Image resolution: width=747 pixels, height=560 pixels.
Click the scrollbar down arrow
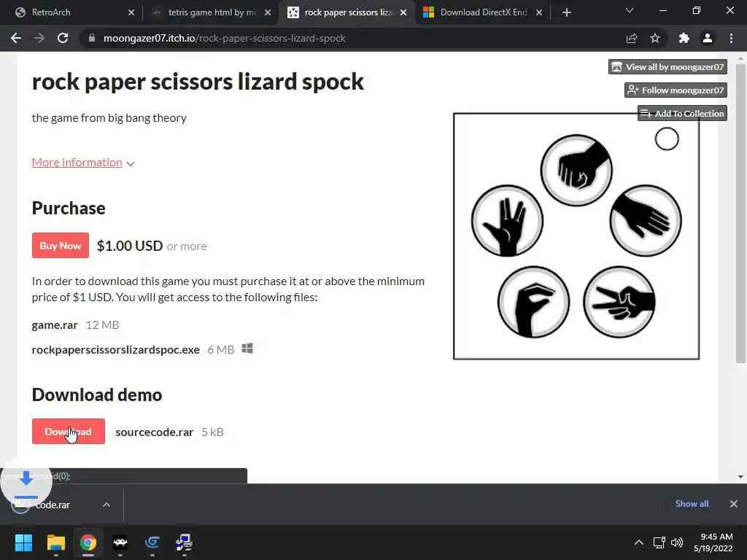coord(740,476)
